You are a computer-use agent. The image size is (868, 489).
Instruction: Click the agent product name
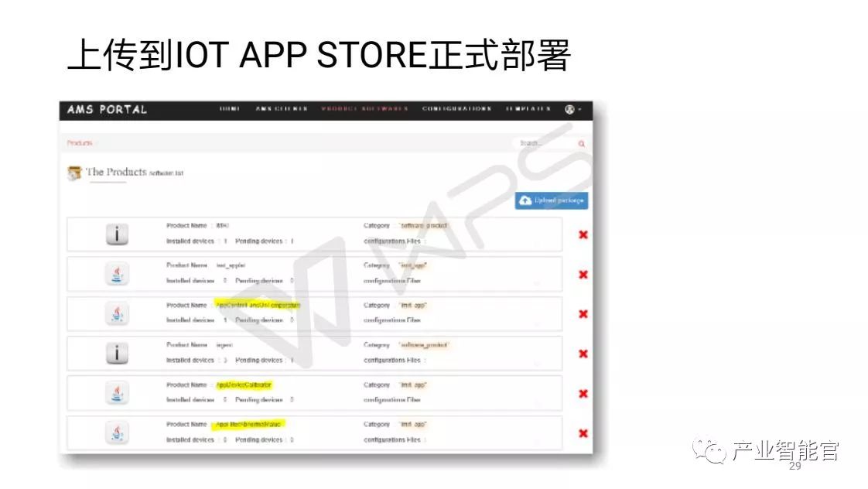tap(224, 345)
